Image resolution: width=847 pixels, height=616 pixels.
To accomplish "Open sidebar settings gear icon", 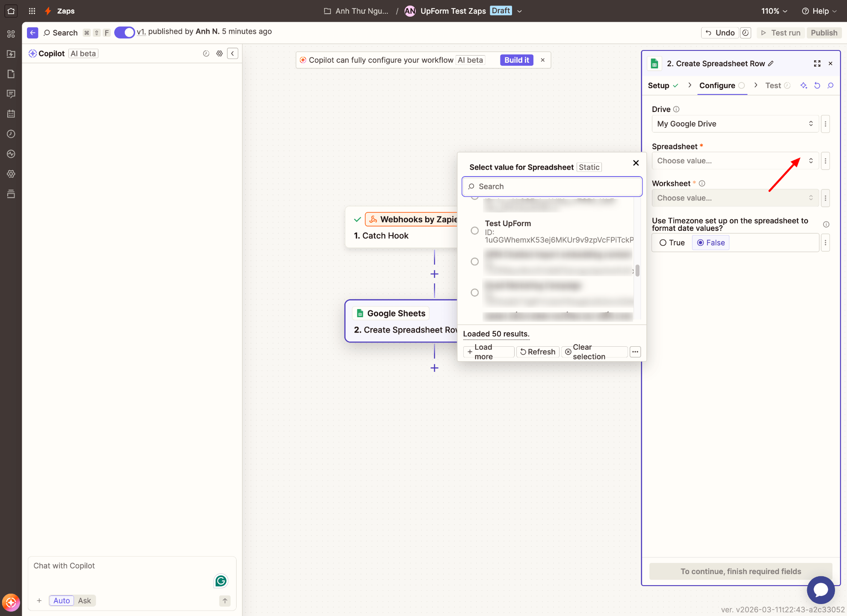I will coord(11,174).
